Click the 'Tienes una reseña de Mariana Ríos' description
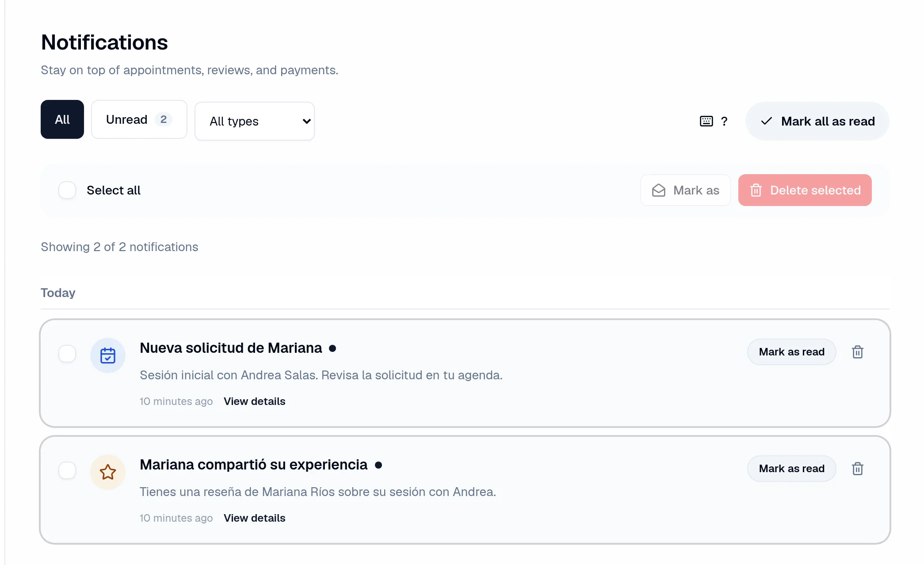 click(x=318, y=492)
